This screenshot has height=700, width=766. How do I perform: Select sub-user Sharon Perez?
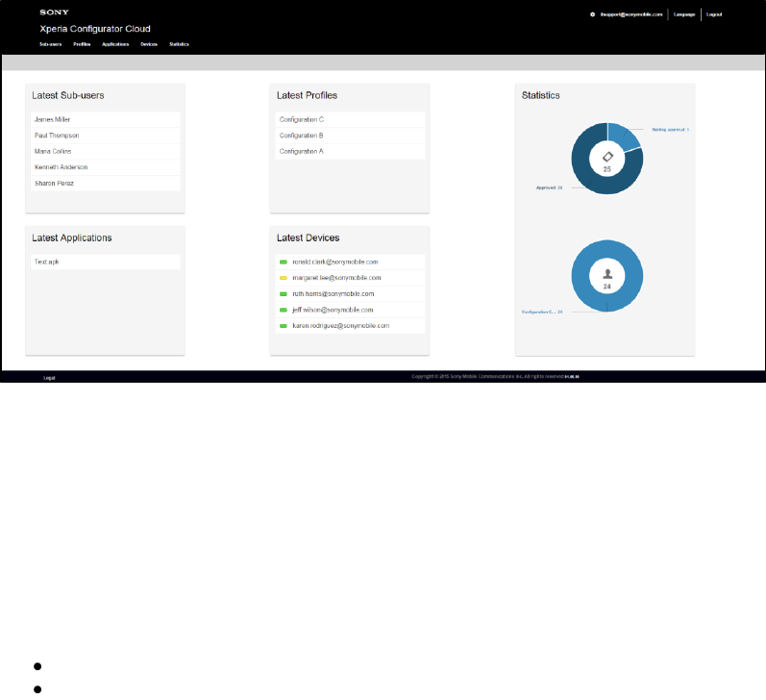tap(105, 184)
